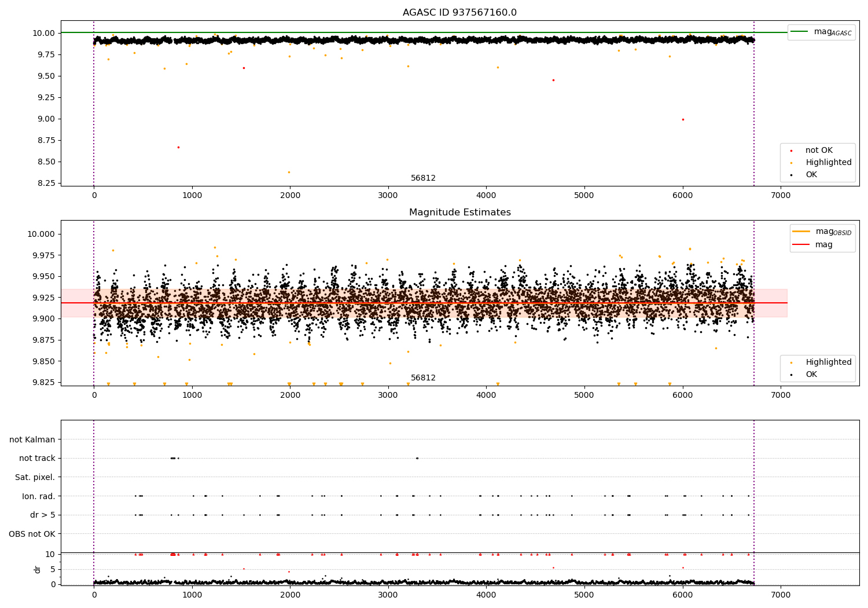868x608 pixels.
Task: Click the '9.975' y-tick in middle plot
Action: tap(43, 256)
